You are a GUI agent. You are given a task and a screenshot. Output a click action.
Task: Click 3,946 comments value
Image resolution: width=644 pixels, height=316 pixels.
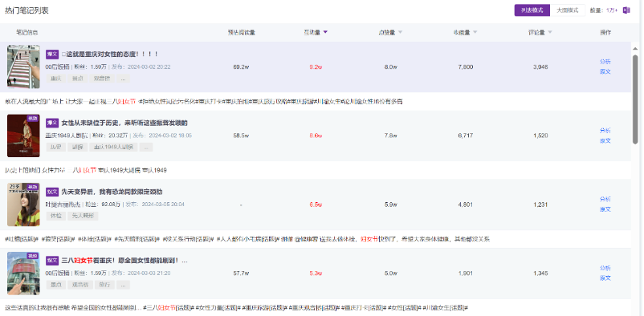pyautogui.click(x=540, y=67)
